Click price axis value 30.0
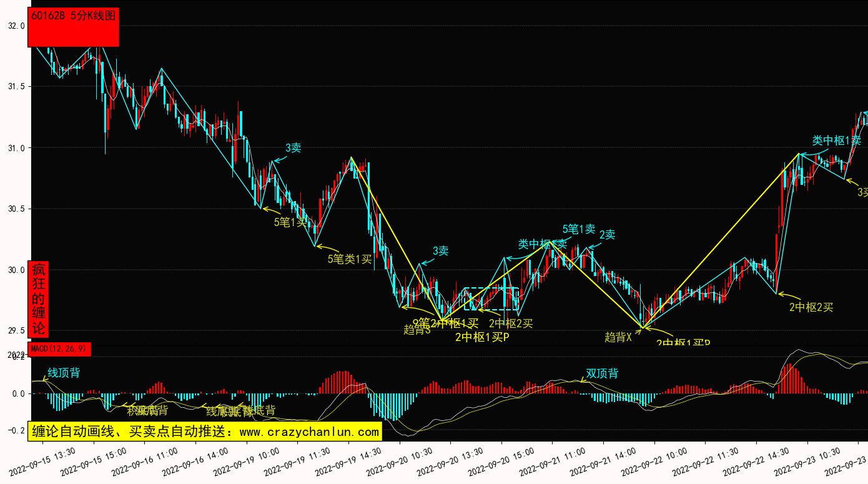This screenshot has height=484, width=868. [x=16, y=270]
